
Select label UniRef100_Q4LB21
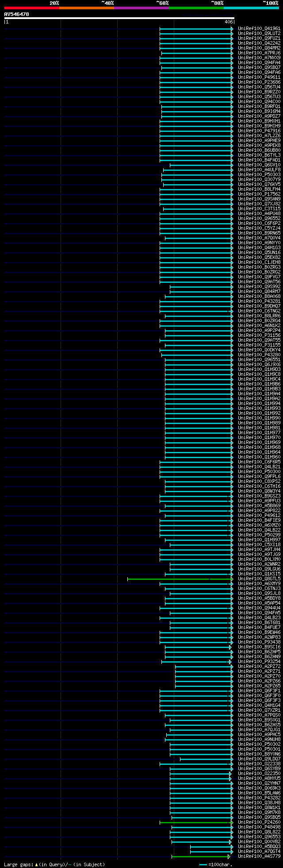click(x=259, y=467)
